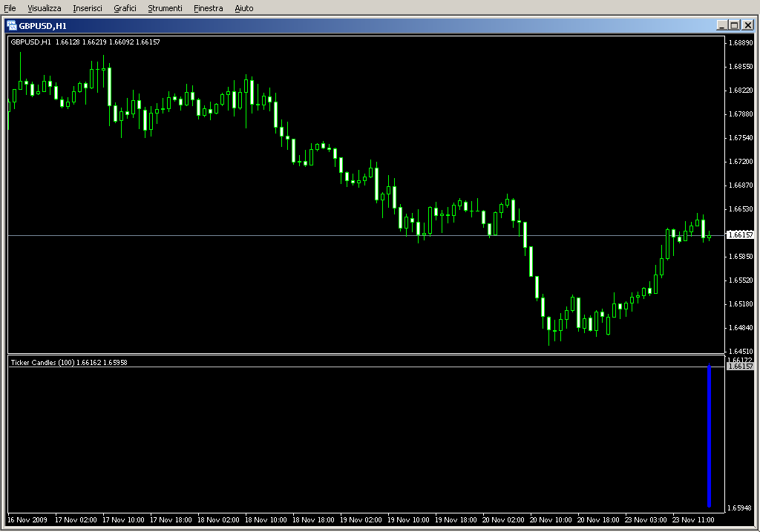
Task: Click the 23 Nov 03:00 time label
Action: (x=646, y=520)
